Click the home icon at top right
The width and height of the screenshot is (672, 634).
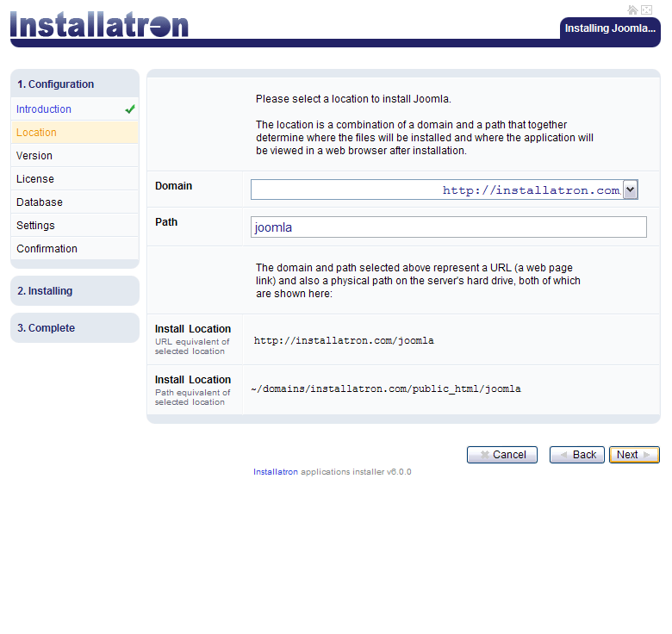[x=632, y=9]
